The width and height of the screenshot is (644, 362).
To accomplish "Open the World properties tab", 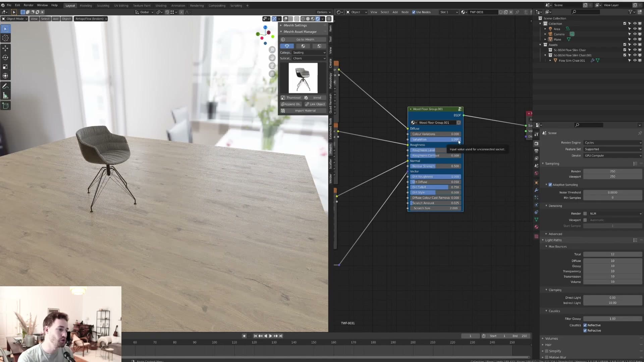I will [536, 173].
